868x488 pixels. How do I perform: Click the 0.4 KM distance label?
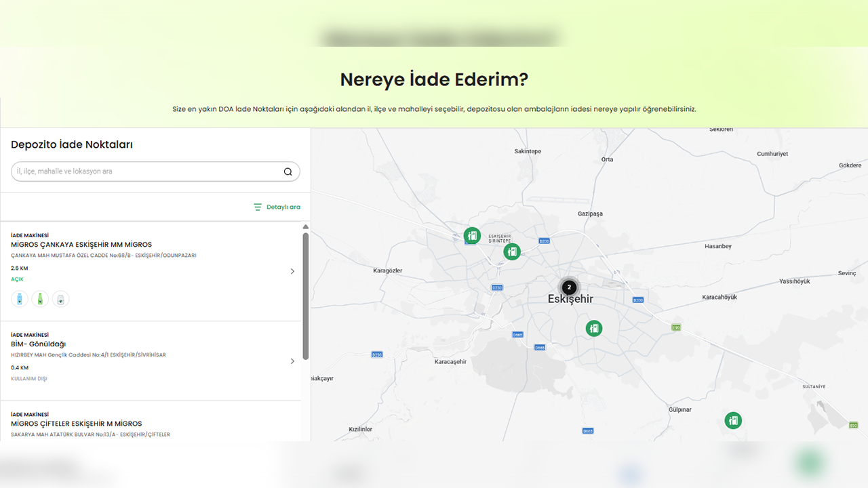[20, 368]
